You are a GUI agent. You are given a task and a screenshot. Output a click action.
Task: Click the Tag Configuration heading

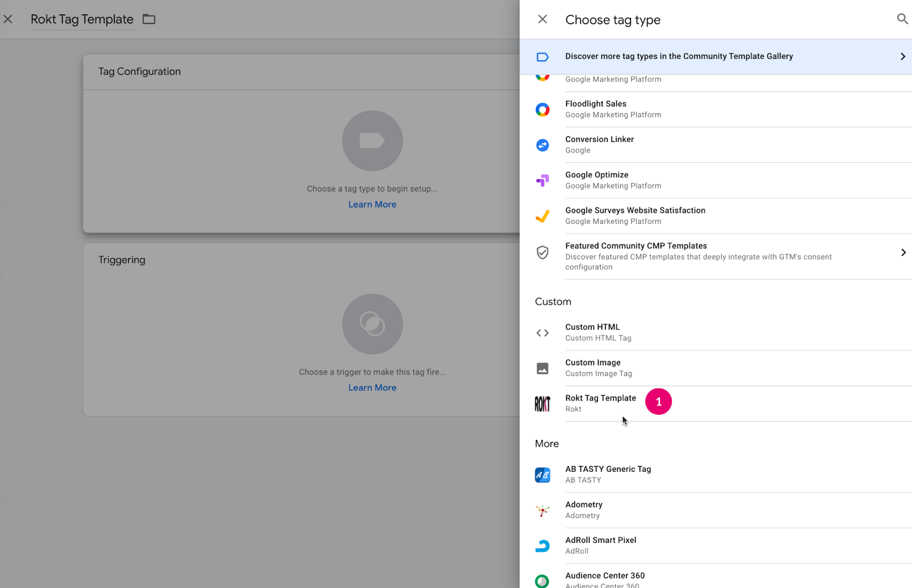pyautogui.click(x=140, y=72)
